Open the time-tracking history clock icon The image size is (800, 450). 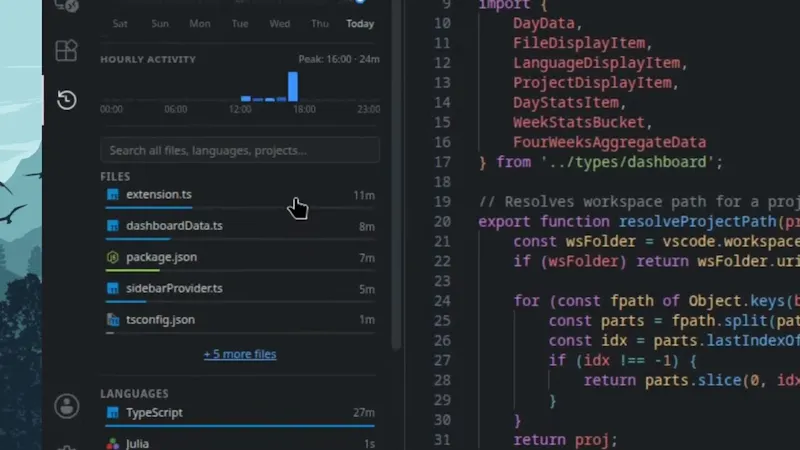(x=66, y=99)
